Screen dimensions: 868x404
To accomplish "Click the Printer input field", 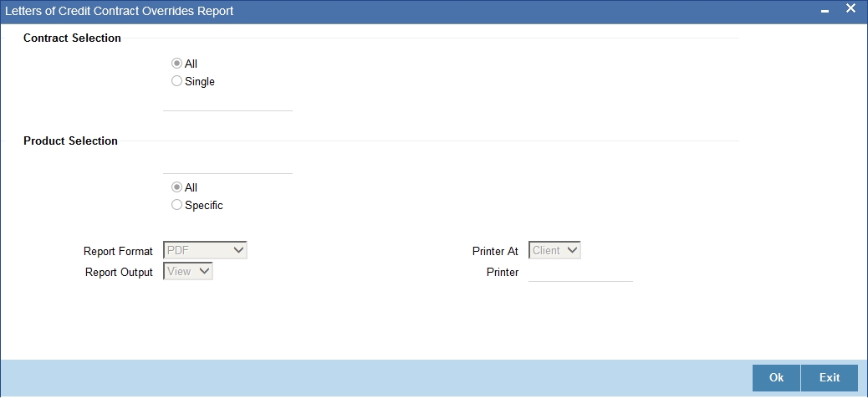I will tap(580, 273).
